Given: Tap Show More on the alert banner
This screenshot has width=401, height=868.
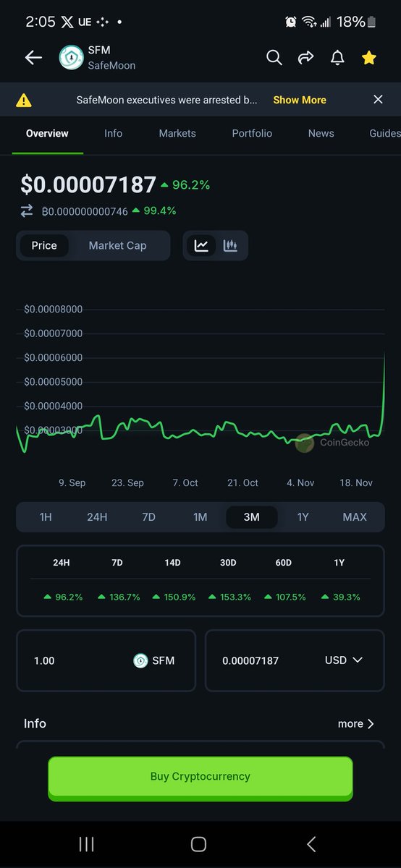Looking at the screenshot, I should (x=300, y=100).
